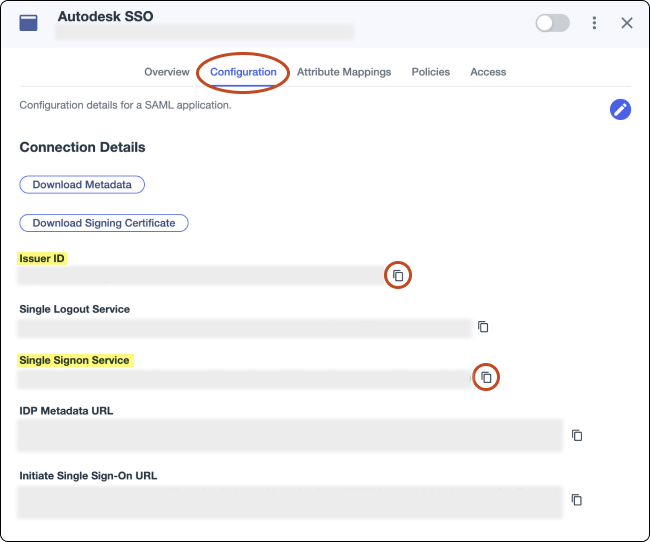Screen dimensions: 650x542
Task: Click the Issuer ID value field
Action: pos(198,276)
